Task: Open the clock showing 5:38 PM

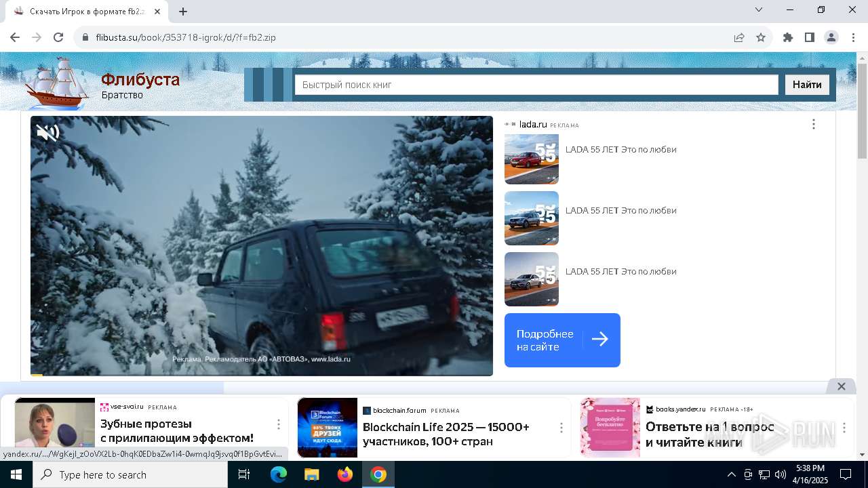Action: pyautogui.click(x=810, y=474)
